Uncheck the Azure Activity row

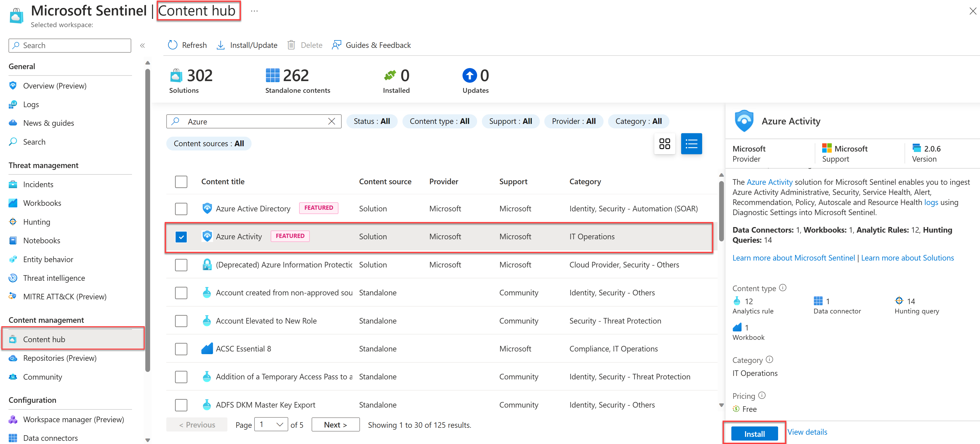tap(181, 236)
